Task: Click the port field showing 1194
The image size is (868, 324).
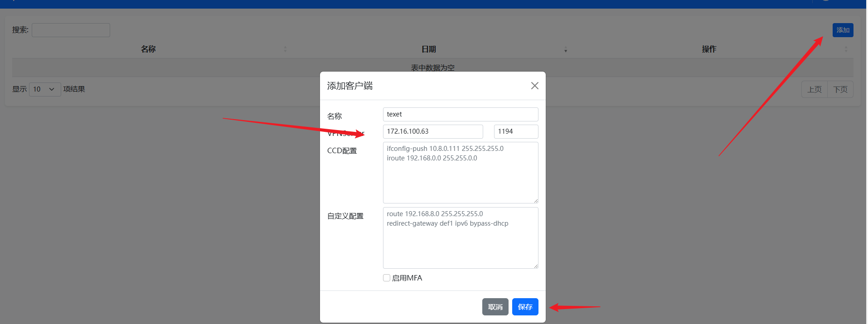Action: 515,131
